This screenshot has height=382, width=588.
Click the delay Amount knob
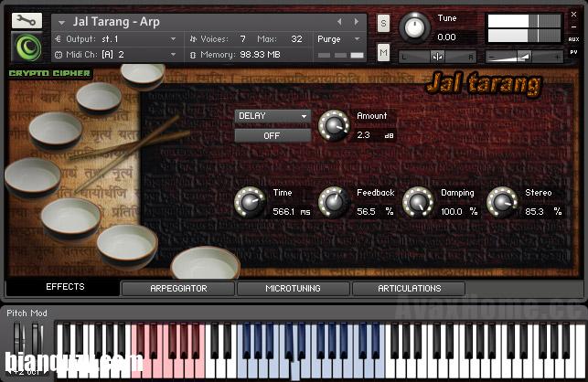pyautogui.click(x=334, y=125)
